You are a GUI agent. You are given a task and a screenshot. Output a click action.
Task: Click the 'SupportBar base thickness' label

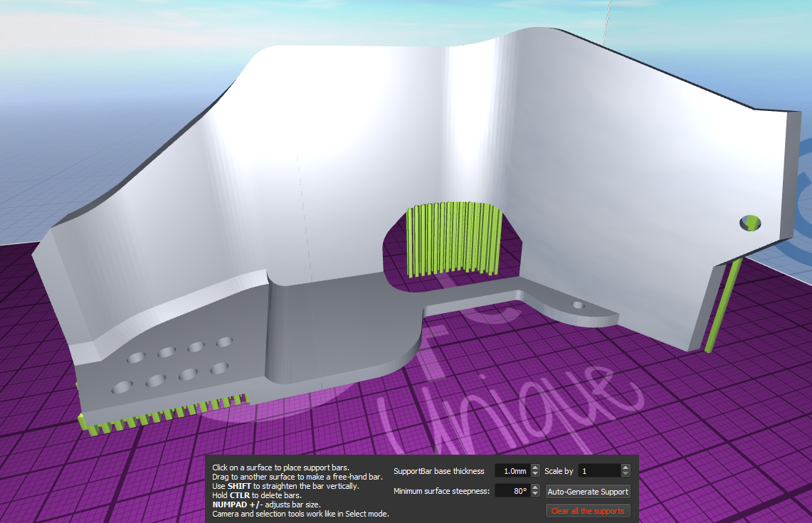point(438,471)
